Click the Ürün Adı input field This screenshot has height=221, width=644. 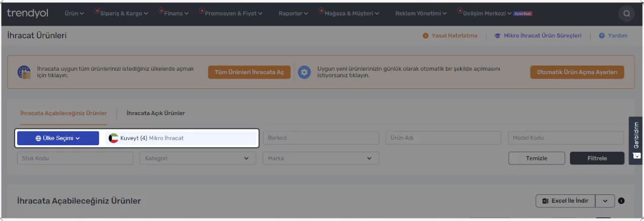click(443, 138)
